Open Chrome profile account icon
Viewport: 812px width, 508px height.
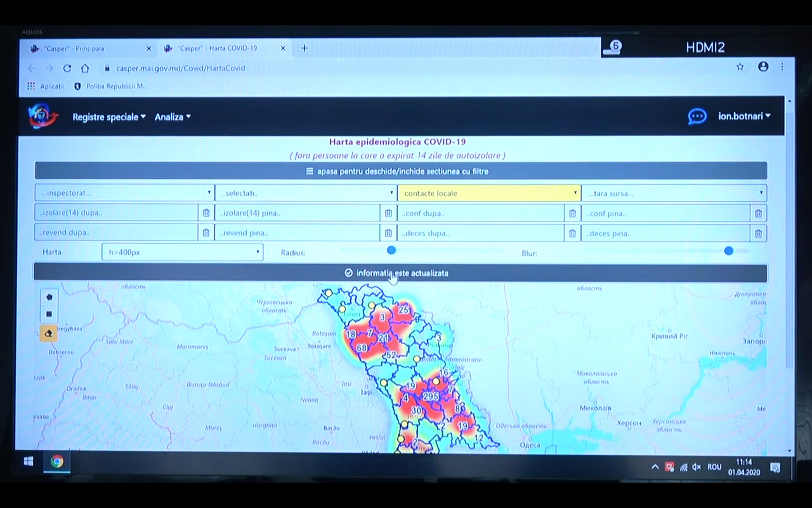click(763, 67)
